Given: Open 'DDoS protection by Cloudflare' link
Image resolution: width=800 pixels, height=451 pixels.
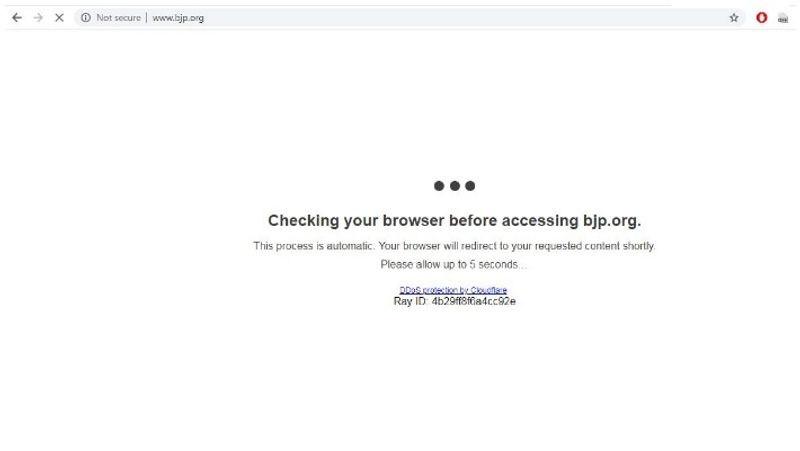Looking at the screenshot, I should click(453, 290).
